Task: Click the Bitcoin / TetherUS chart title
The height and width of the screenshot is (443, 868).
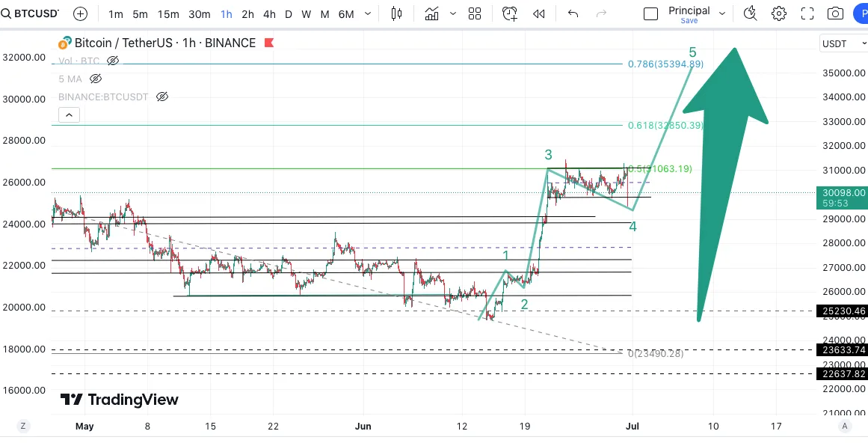Action: [165, 43]
